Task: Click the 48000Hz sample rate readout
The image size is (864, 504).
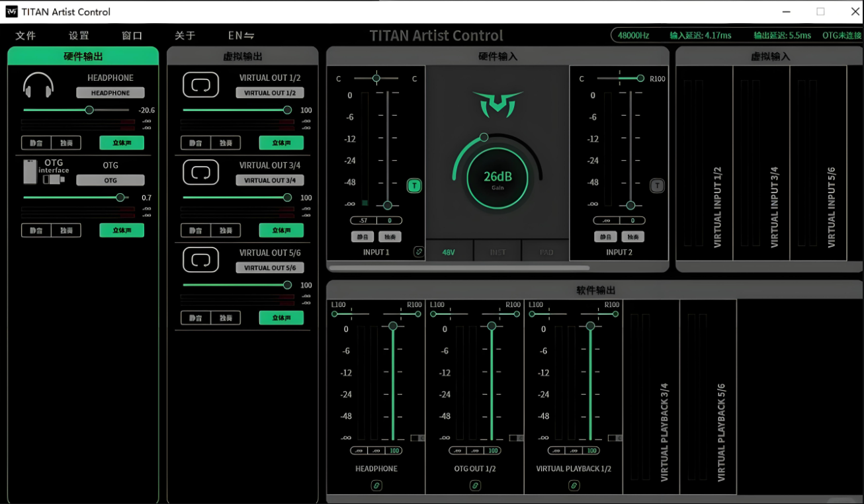Action: (x=633, y=36)
